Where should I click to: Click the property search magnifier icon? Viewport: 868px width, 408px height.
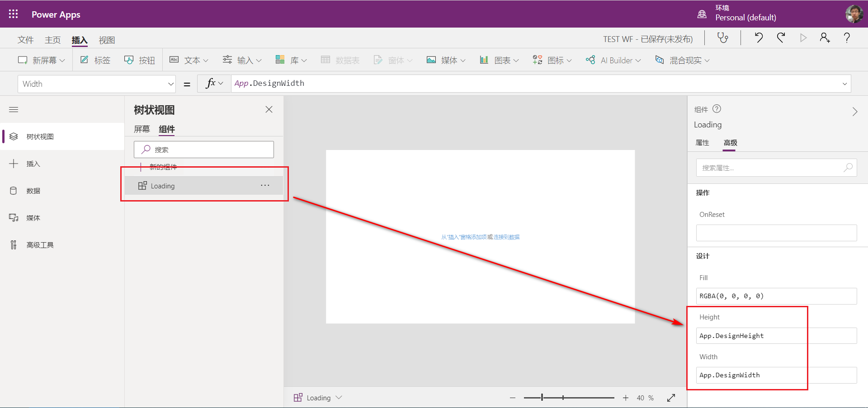(848, 168)
